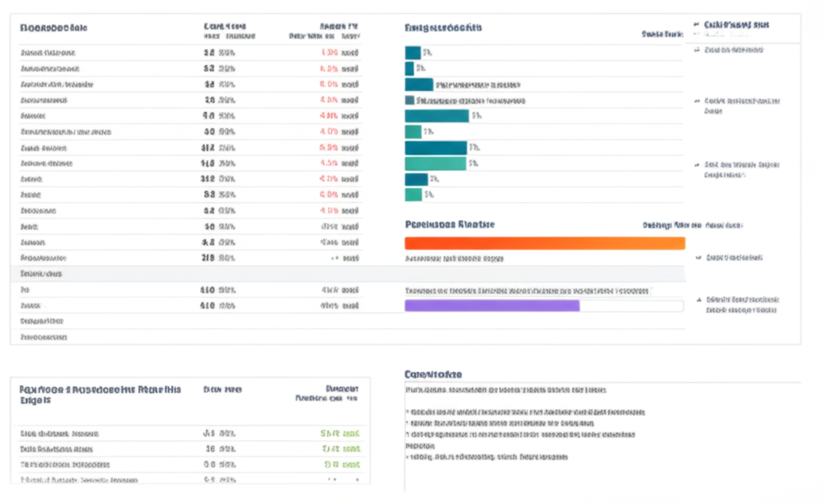
Task: Click the arrow icon of the third sidebar entry
Action: point(696,101)
